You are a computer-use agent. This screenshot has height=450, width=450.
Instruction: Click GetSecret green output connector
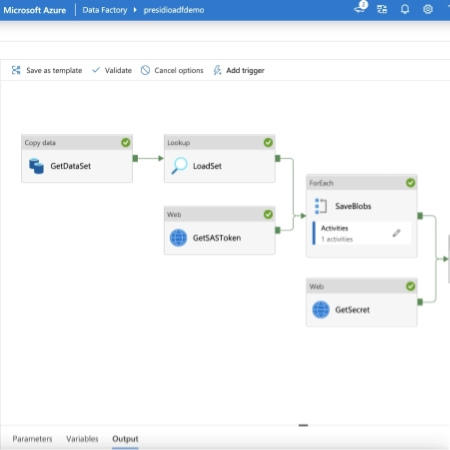[x=420, y=302]
